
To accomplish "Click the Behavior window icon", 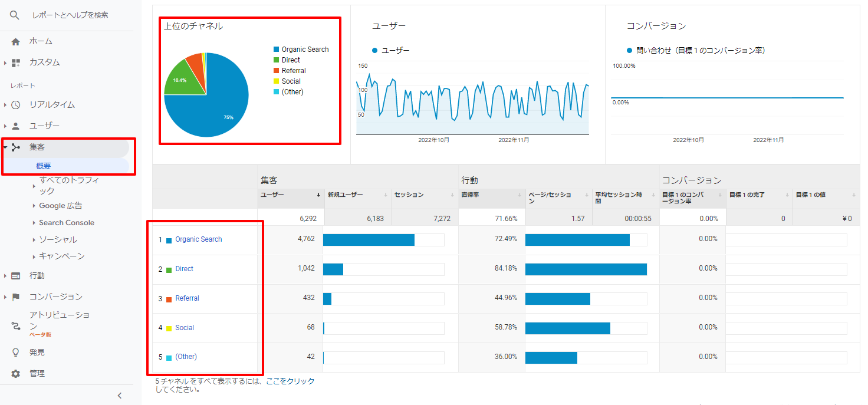I will (x=16, y=276).
